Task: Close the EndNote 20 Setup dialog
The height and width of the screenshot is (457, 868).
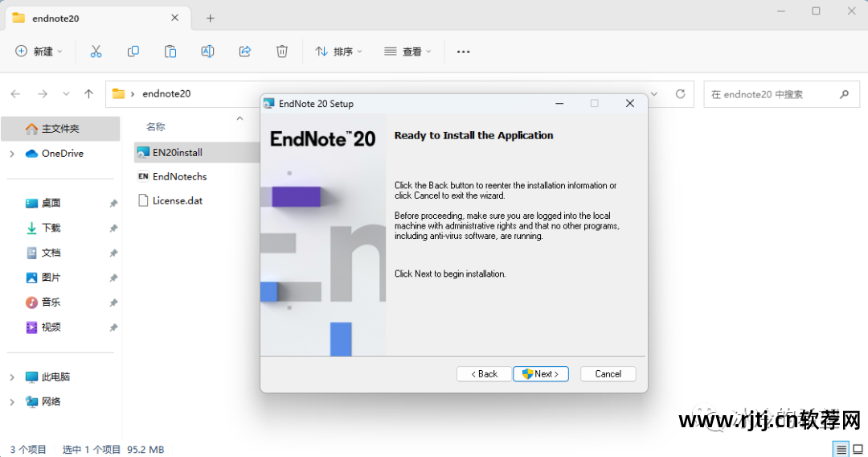Action: [630, 104]
